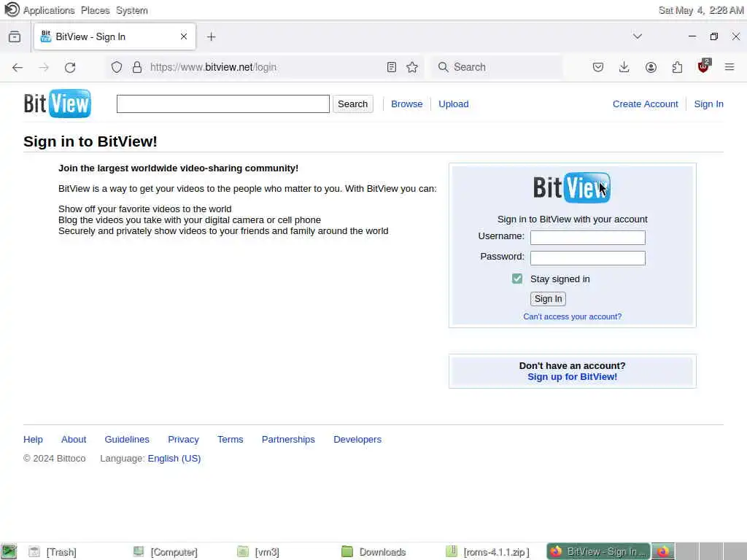Focus the BitView site search box
Screen dimensions: 747x560
point(223,104)
